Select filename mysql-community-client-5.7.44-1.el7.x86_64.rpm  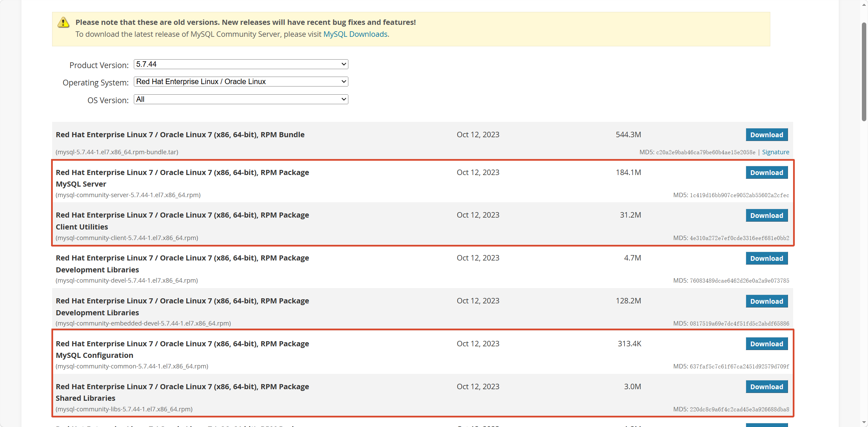127,238
